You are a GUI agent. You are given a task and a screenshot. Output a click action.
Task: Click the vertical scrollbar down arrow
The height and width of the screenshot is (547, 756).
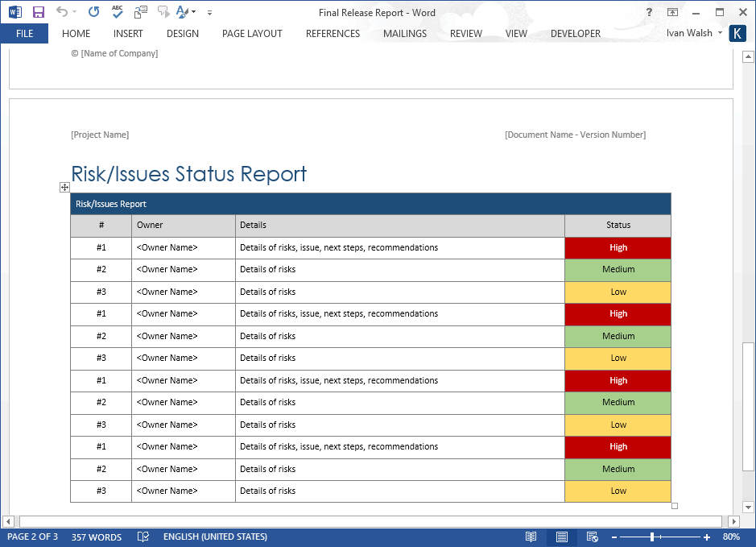click(748, 507)
